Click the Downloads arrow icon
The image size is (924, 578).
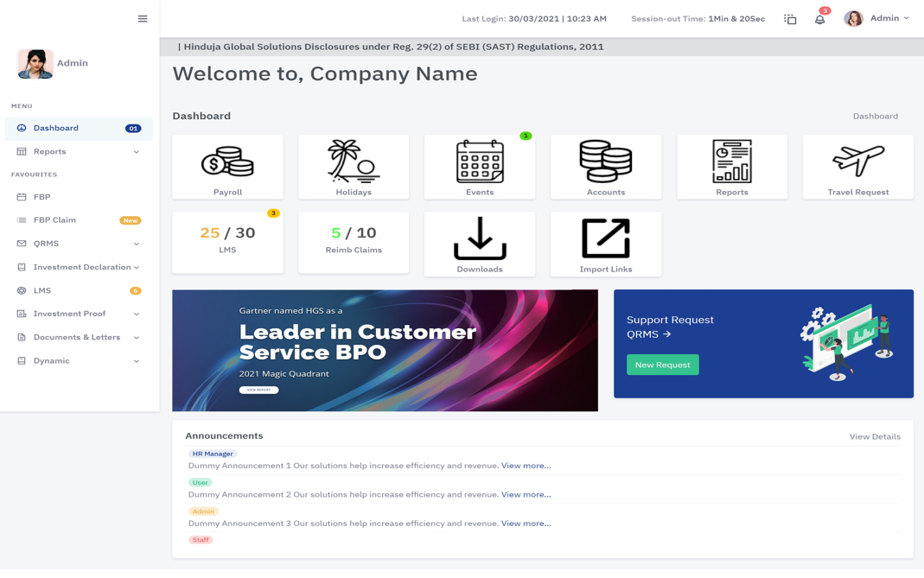(x=480, y=238)
